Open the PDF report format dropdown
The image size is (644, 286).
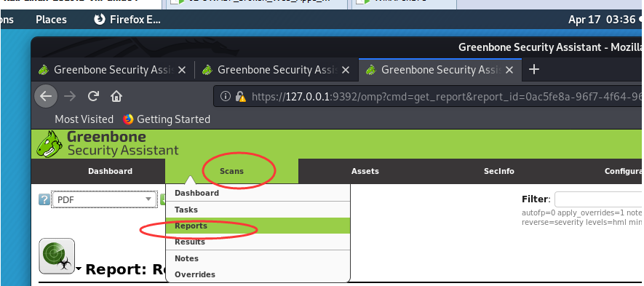104,199
